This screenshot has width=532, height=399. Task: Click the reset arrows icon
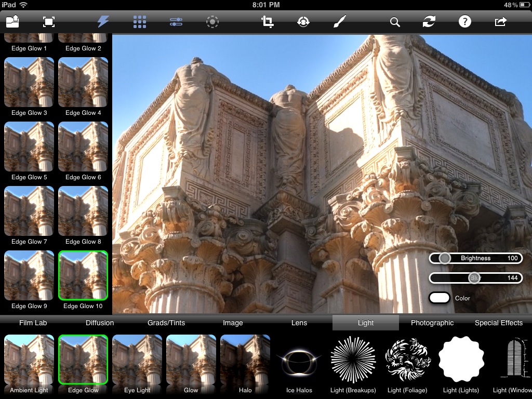click(429, 22)
